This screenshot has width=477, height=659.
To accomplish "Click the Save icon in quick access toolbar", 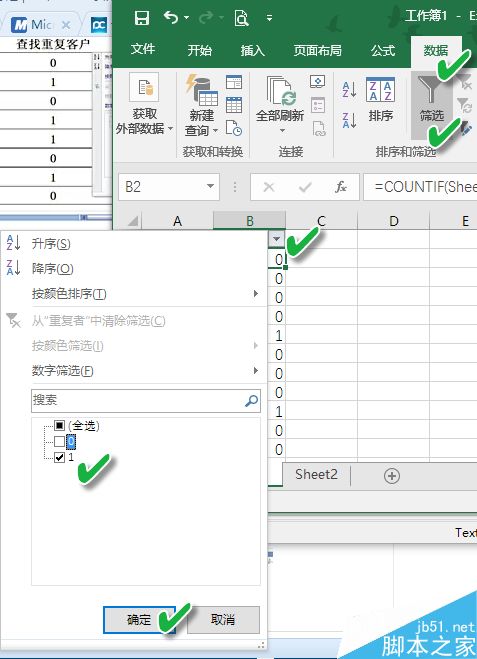I will (x=142, y=18).
